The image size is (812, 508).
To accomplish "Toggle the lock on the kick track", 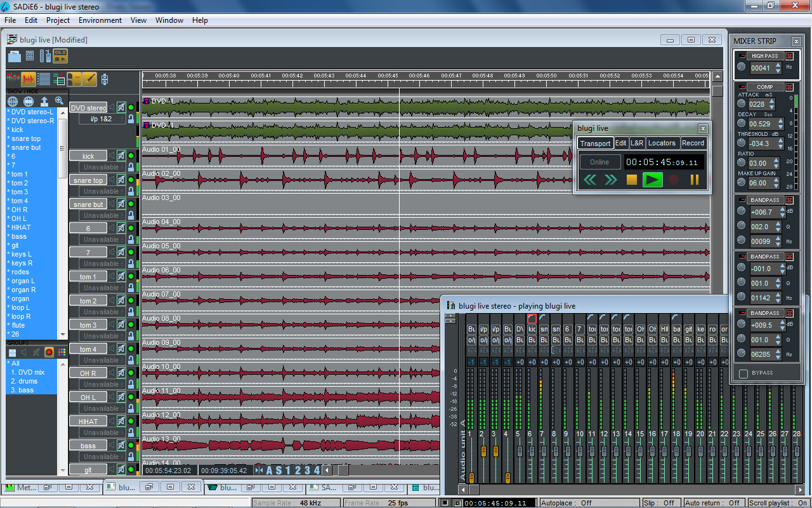I will click(131, 167).
